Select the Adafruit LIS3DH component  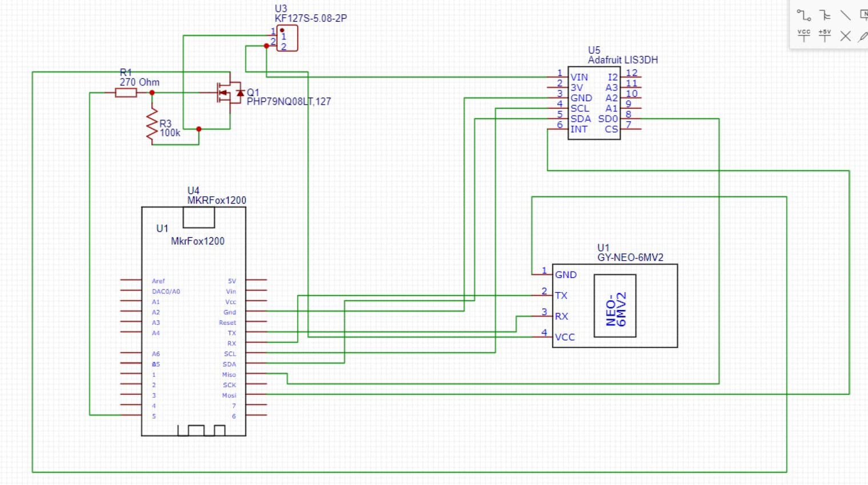594,100
